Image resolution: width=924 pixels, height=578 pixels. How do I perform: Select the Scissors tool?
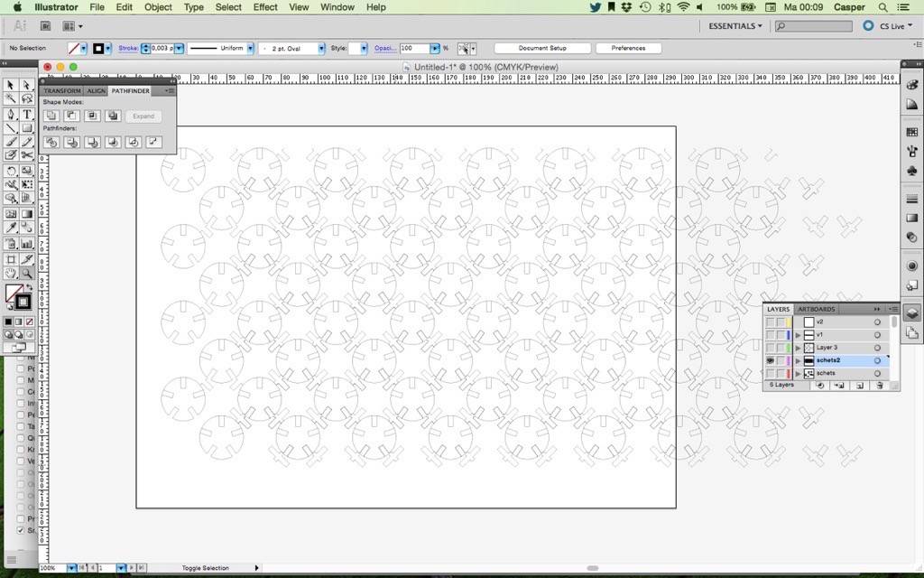tap(26, 155)
